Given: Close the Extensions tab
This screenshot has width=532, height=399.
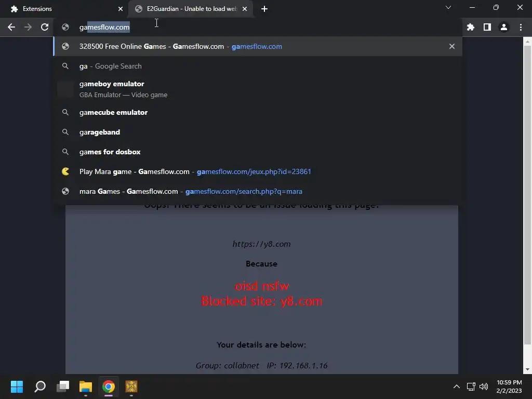Looking at the screenshot, I should point(121,9).
